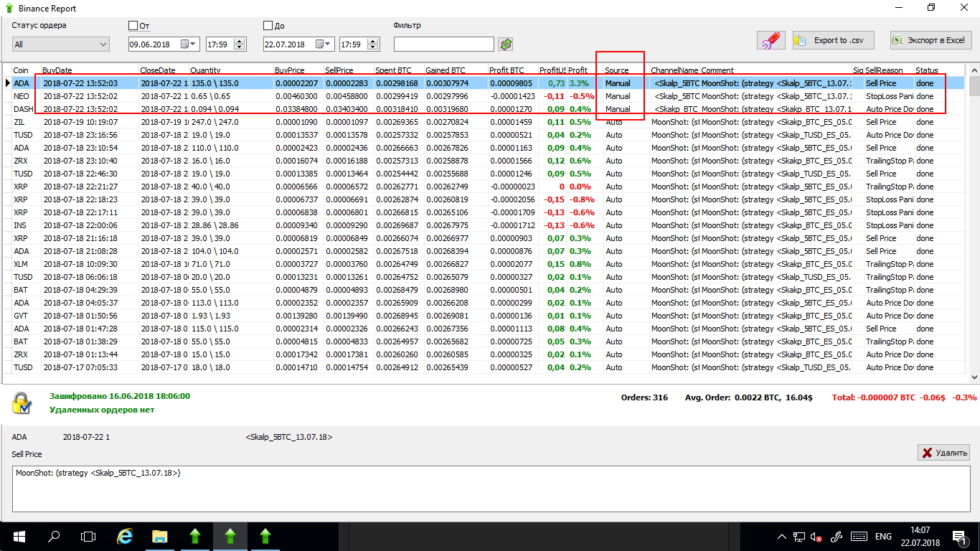Decrease the 'От' time with the down spinner arrow

tap(240, 48)
